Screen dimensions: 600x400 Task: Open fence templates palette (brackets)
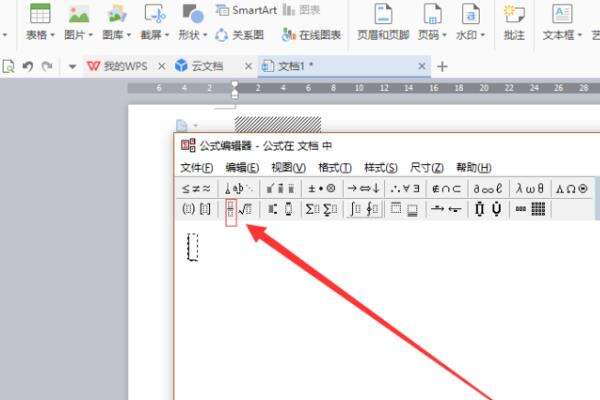click(196, 209)
